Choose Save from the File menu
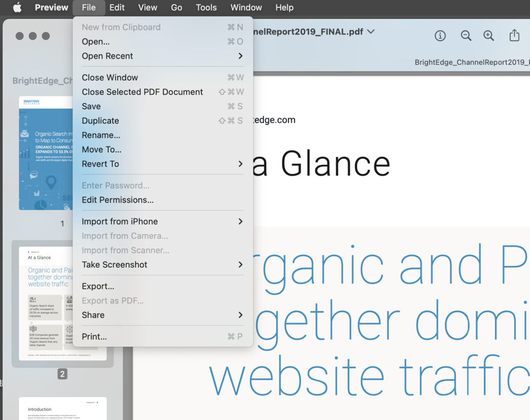 pos(163,106)
